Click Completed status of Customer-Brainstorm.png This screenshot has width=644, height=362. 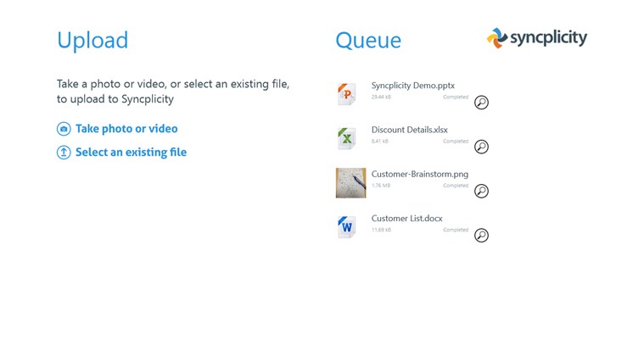pyautogui.click(x=456, y=186)
